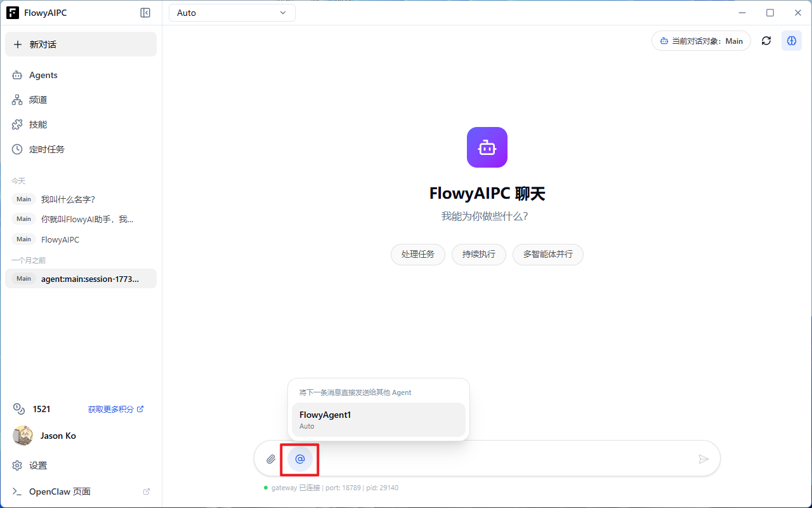This screenshot has width=812, height=508.
Task: Open the 定时任务 section
Action: coord(45,149)
